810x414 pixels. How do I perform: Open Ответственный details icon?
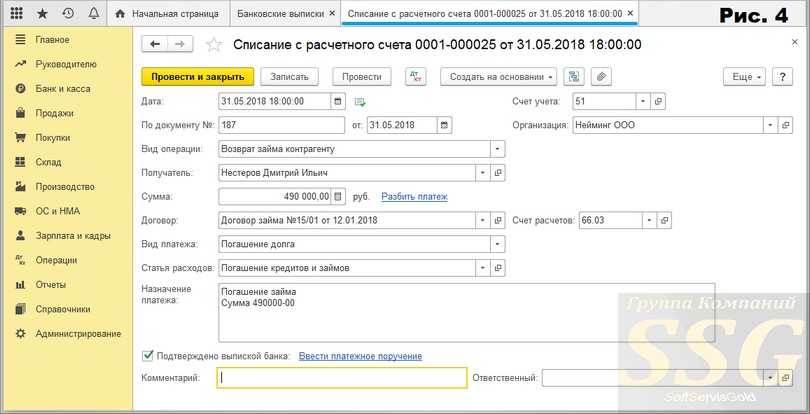pyautogui.click(x=785, y=378)
